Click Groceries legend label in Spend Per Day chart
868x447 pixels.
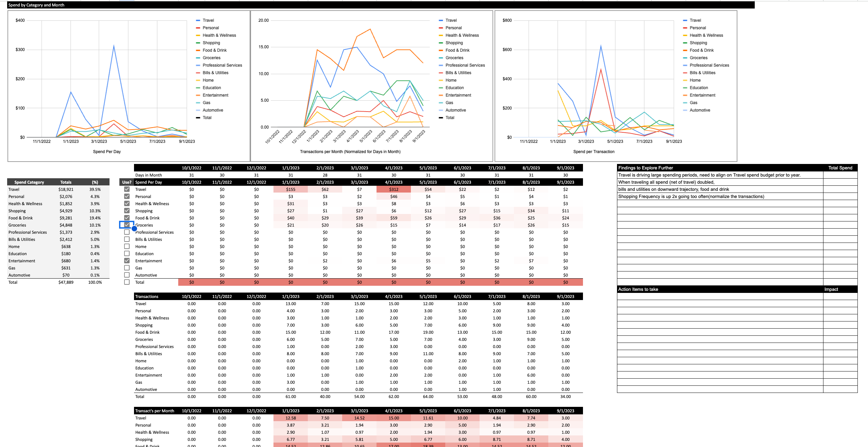pyautogui.click(x=212, y=58)
